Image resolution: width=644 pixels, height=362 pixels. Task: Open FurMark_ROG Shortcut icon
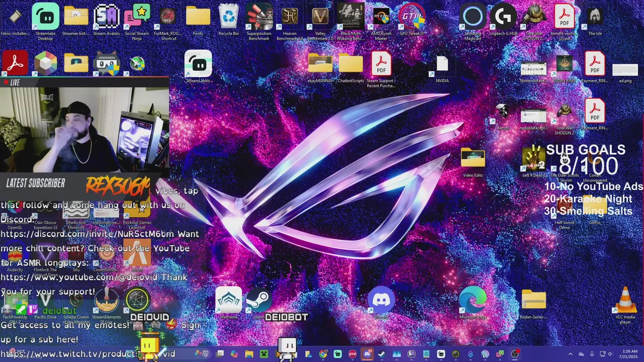(168, 21)
